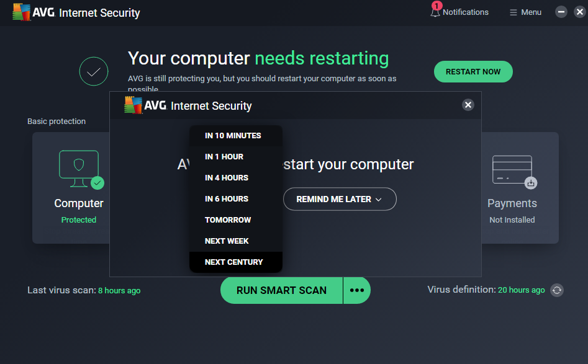Choose Tomorrow from reminder list

click(x=228, y=220)
